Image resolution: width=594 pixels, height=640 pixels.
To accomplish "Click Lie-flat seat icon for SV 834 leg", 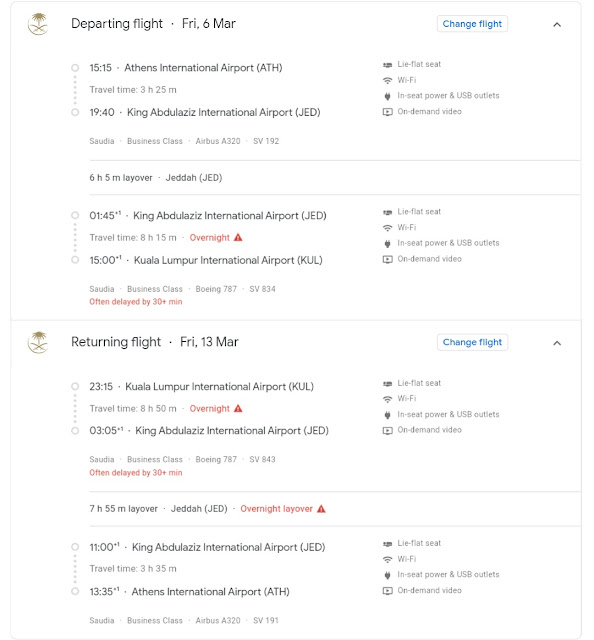I will coord(387,212).
